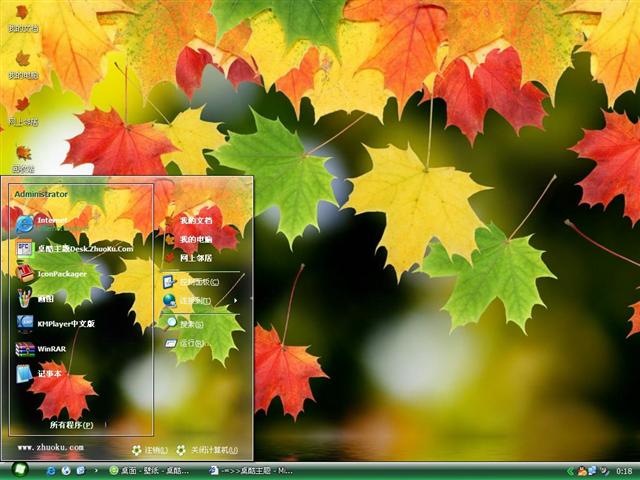Click the Administrator user name header
Image resolution: width=640 pixels, height=480 pixels.
coord(41,194)
